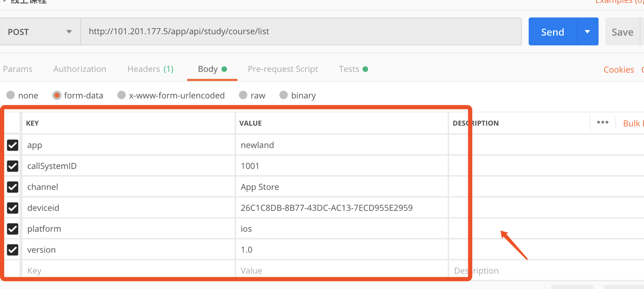
Task: Click the 1.0 value cell
Action: (342, 250)
